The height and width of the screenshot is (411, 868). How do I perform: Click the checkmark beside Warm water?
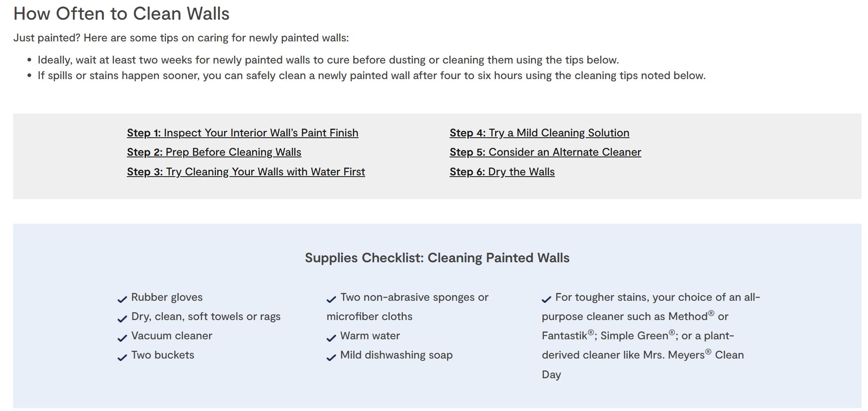pos(331,338)
